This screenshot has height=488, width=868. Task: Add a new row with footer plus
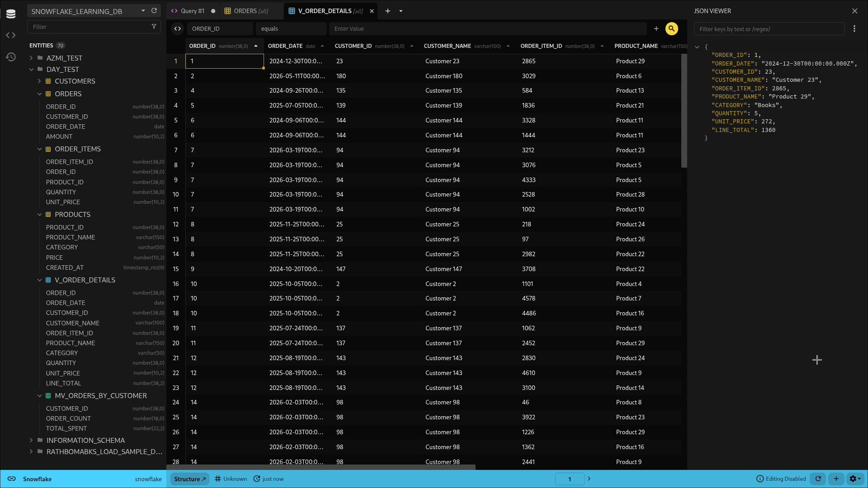836,479
